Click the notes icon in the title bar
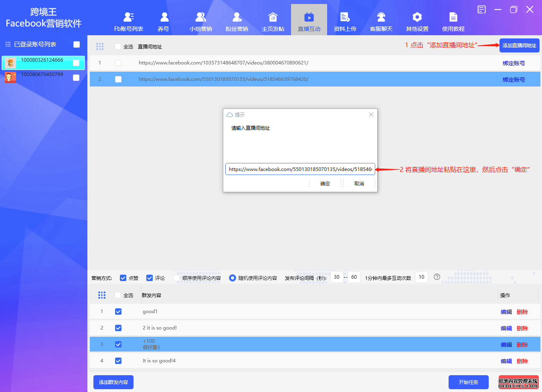Image resolution: width=542 pixels, height=392 pixels. (481, 9)
